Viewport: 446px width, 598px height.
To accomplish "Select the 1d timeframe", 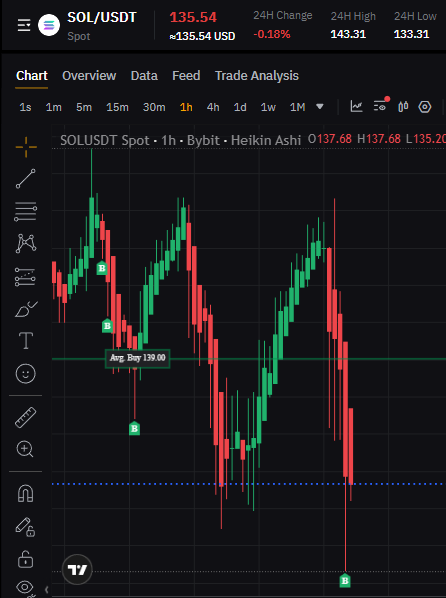I will click(x=240, y=107).
